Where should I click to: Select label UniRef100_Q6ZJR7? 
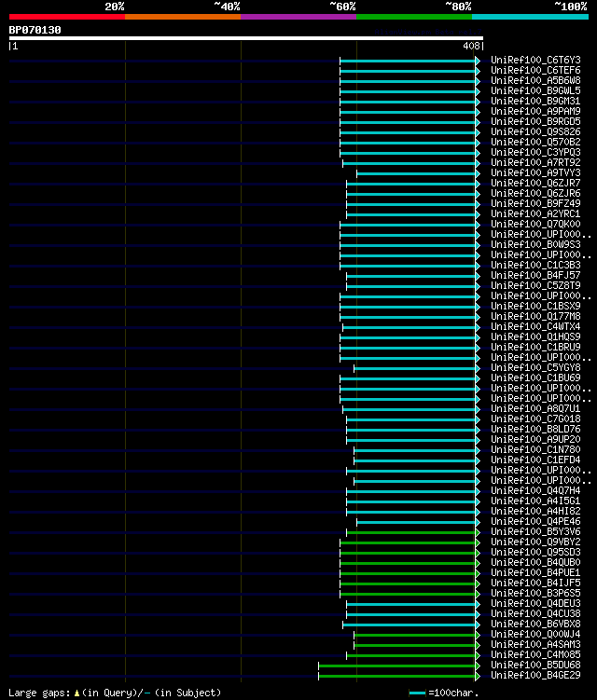(535, 183)
